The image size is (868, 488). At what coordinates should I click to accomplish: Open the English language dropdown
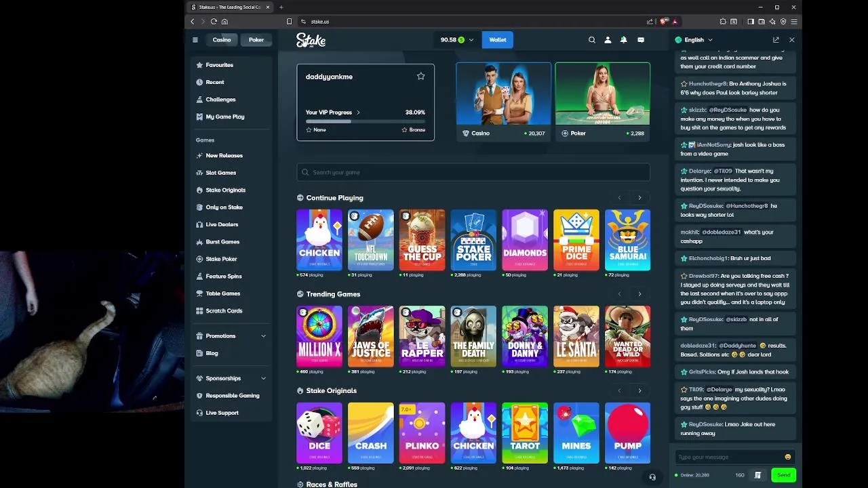(694, 40)
